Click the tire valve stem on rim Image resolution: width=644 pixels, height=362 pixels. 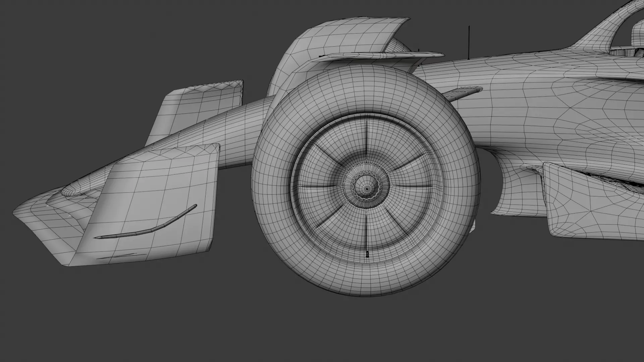pos(367,254)
